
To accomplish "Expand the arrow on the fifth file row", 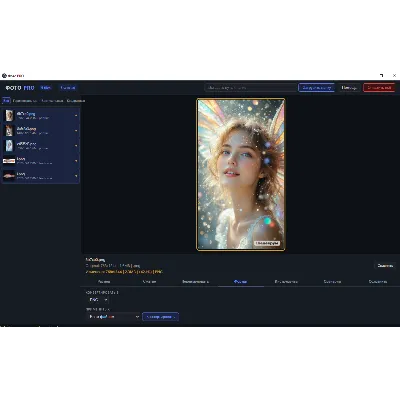I will [76, 176].
